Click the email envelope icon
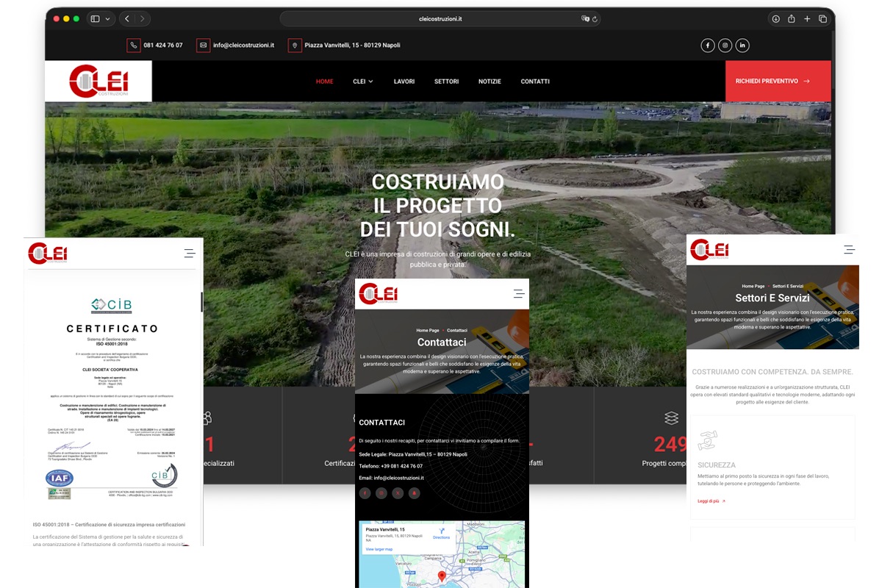 [x=203, y=46]
